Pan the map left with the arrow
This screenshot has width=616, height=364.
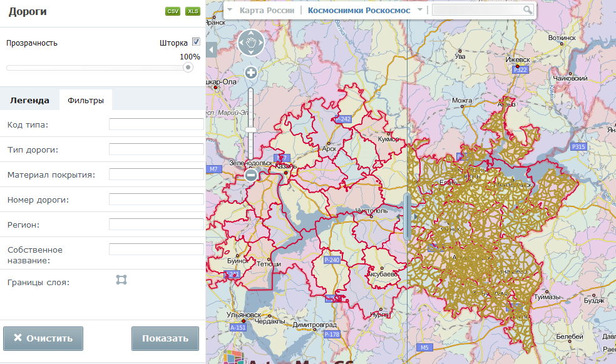coord(242,42)
